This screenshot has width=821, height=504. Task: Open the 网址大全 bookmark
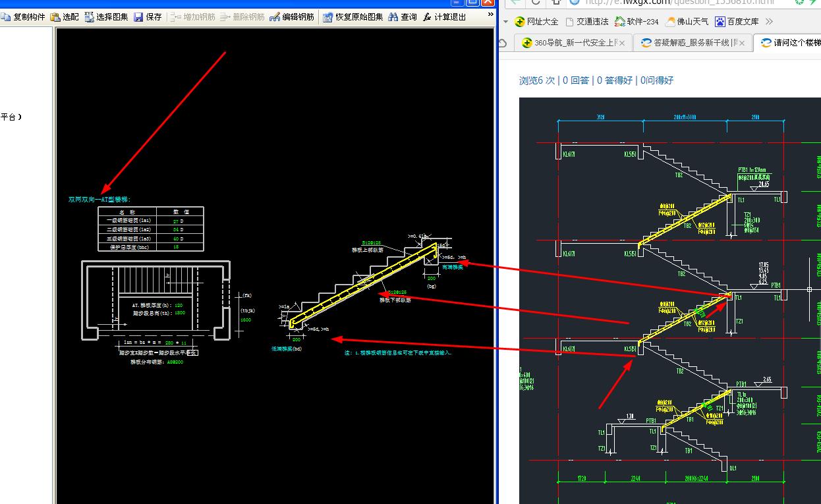coord(538,22)
